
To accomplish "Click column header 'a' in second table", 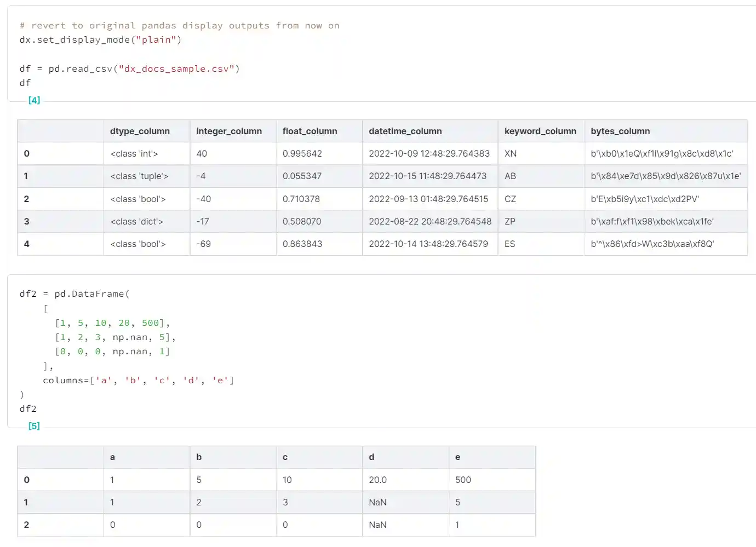I will 112,457.
